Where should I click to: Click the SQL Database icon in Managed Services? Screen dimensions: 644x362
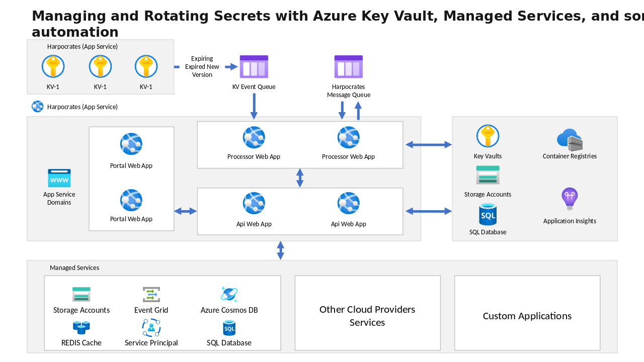[229, 328]
